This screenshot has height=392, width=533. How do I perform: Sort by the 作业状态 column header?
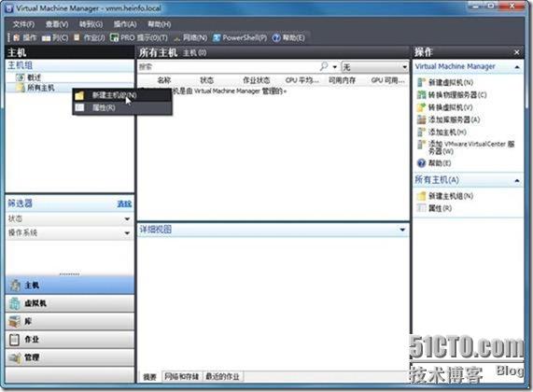coord(257,80)
